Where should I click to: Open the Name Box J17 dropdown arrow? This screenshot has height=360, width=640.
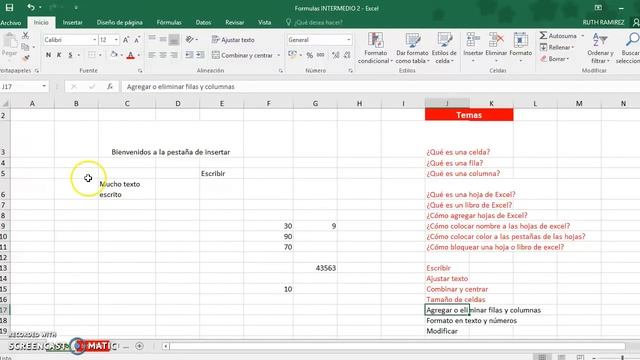44,87
